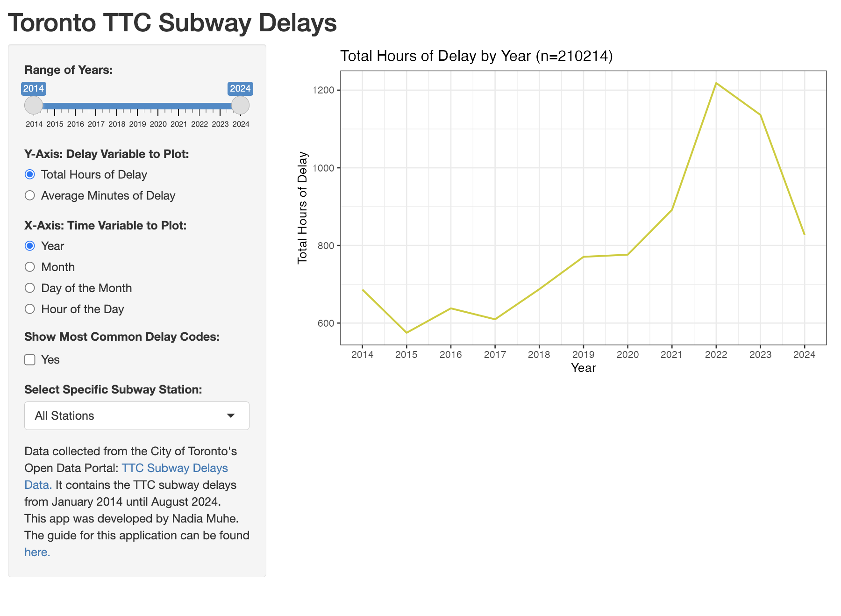Select the "Total Hours of Delay" option
The height and width of the screenshot is (616, 841).
coord(30,174)
